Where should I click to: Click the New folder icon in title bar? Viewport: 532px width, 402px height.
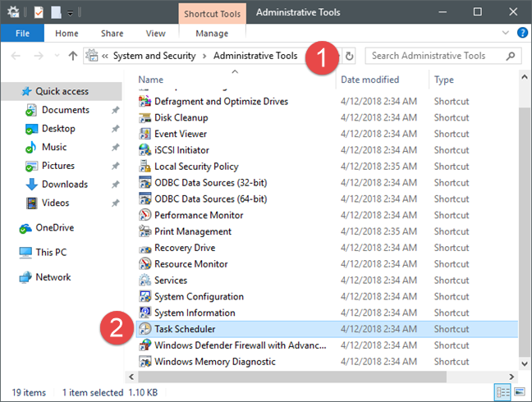point(56,13)
